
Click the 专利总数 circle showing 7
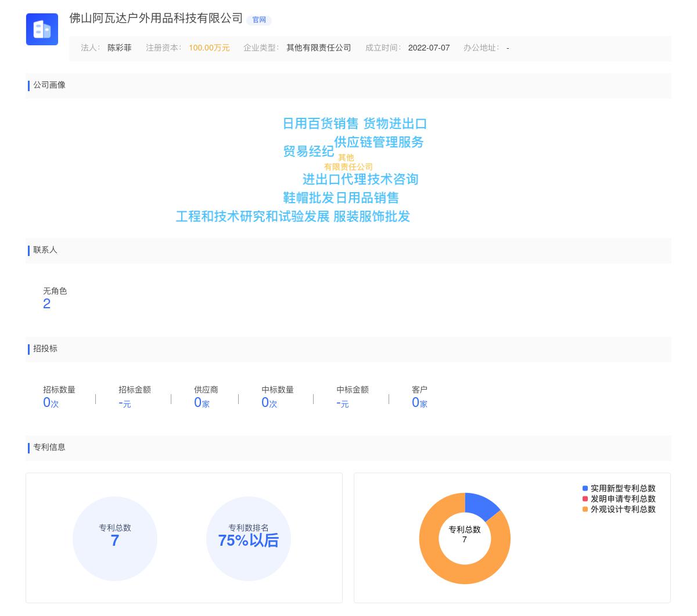click(115, 539)
